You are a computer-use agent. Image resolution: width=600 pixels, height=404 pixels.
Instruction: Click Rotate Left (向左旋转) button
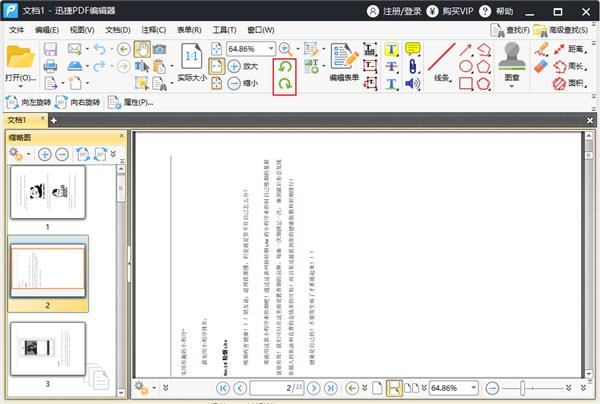pyautogui.click(x=32, y=102)
